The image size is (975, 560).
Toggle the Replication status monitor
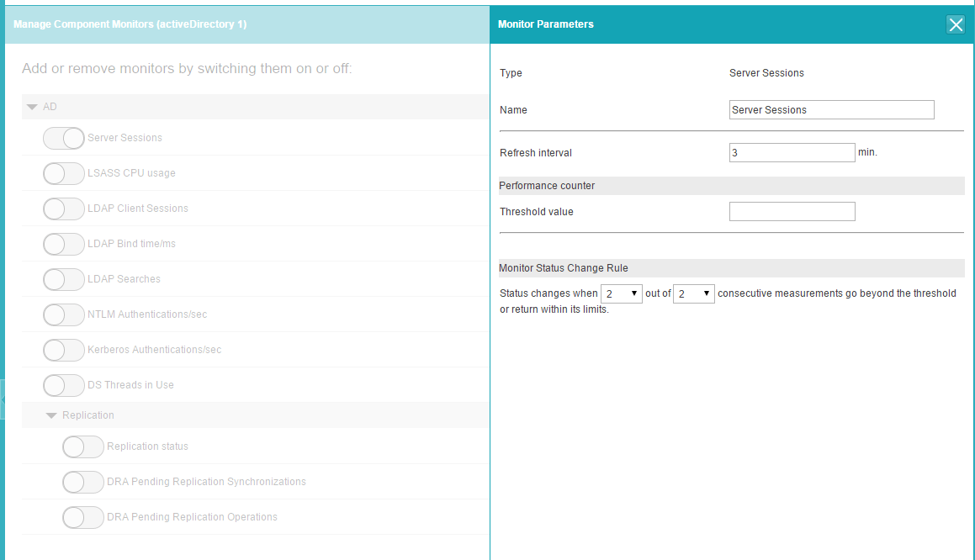coord(83,446)
